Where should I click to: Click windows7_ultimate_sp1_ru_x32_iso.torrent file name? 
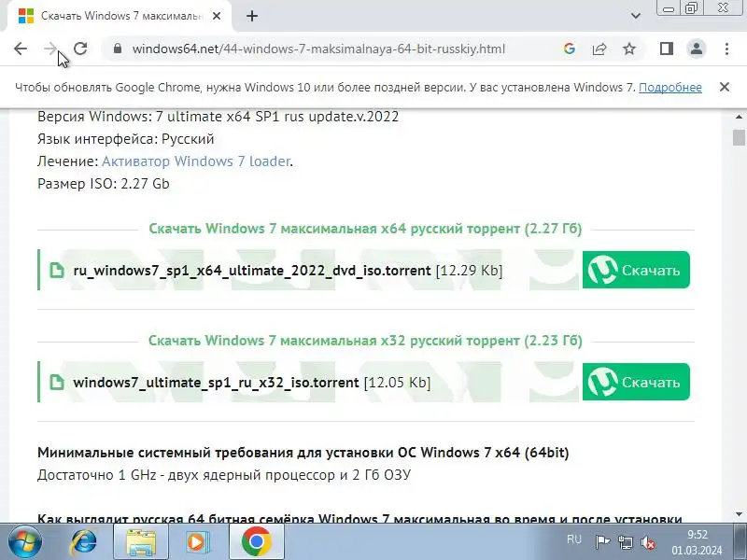216,383
